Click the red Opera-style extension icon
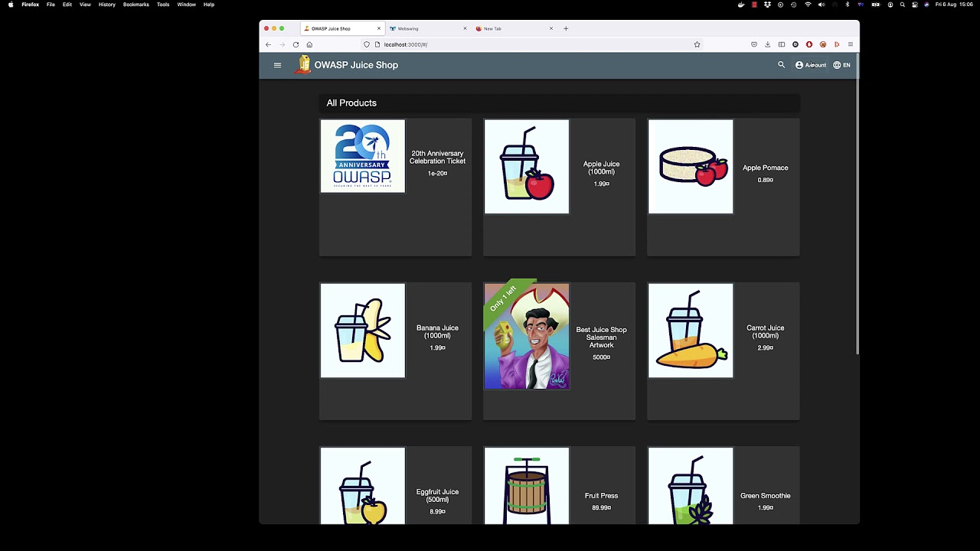Screen dimensions: 980x551 click(x=809, y=44)
